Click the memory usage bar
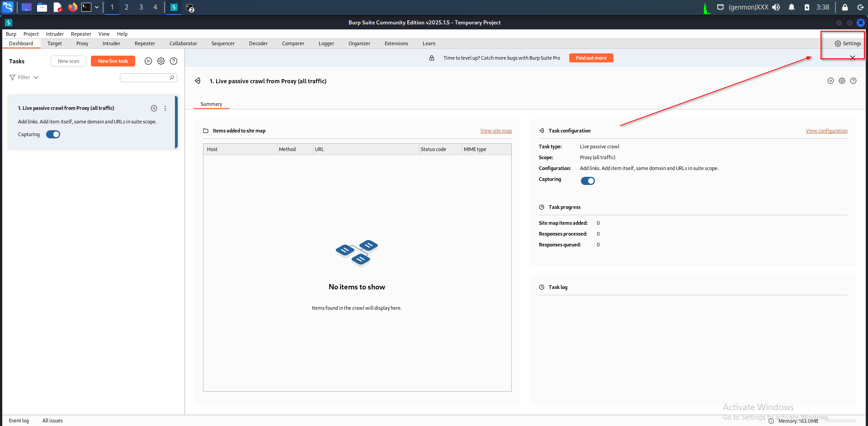 pos(840,421)
